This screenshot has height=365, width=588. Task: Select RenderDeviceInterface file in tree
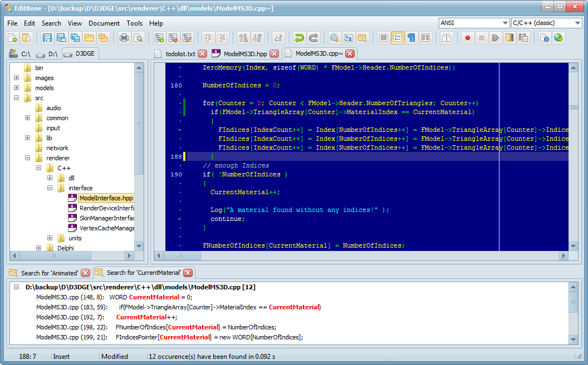pyautogui.click(x=106, y=208)
